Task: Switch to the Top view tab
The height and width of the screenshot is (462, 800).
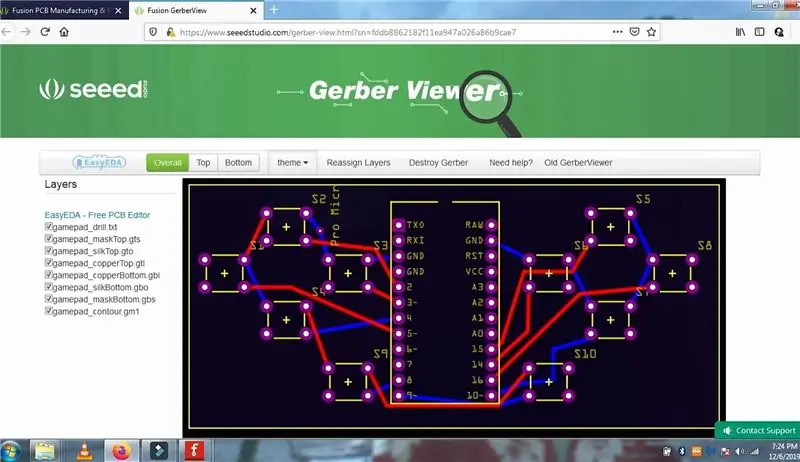Action: tap(203, 163)
